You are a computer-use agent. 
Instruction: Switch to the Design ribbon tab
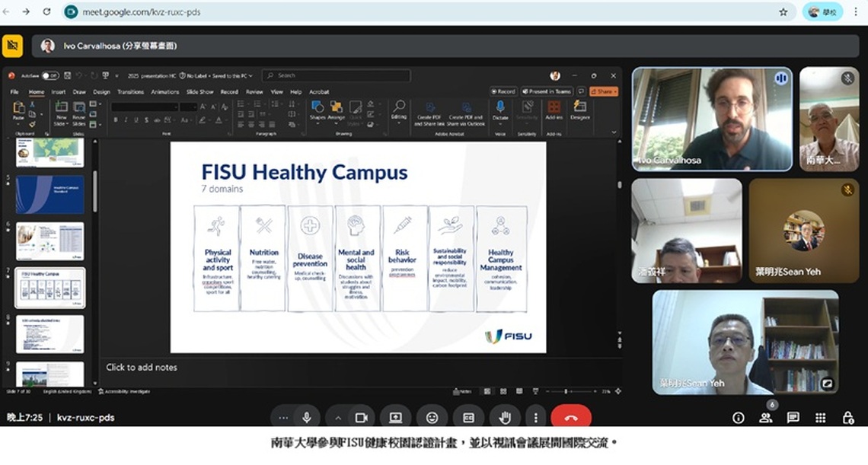101,92
